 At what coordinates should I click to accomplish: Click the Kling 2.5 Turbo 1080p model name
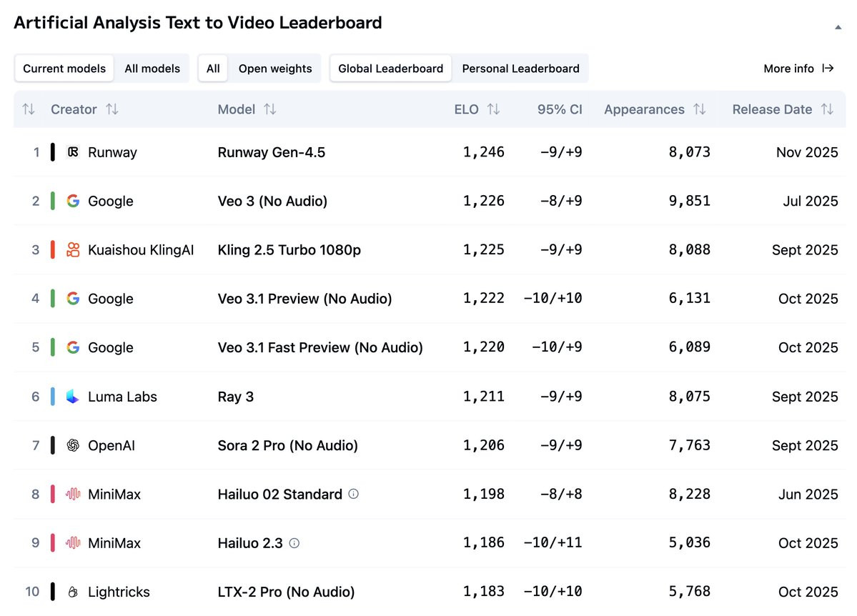point(289,250)
